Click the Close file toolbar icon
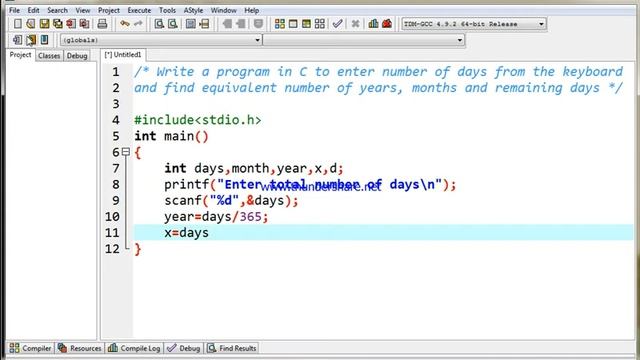 click(x=71, y=24)
